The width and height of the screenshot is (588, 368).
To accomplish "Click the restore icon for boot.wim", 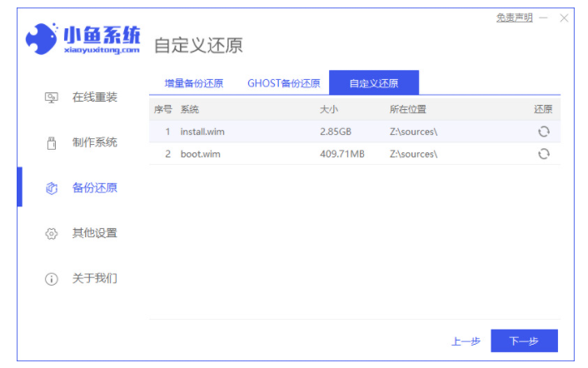I will coord(544,154).
